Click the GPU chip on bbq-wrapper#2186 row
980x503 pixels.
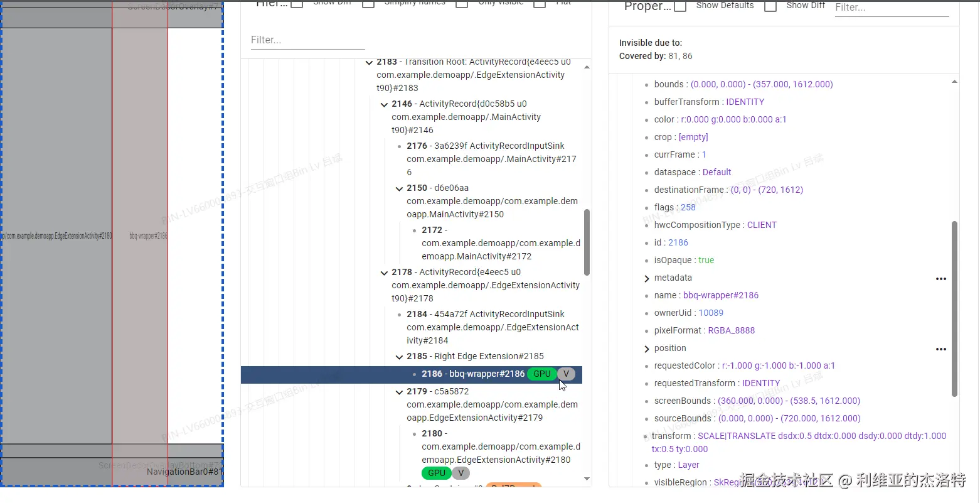tap(542, 374)
